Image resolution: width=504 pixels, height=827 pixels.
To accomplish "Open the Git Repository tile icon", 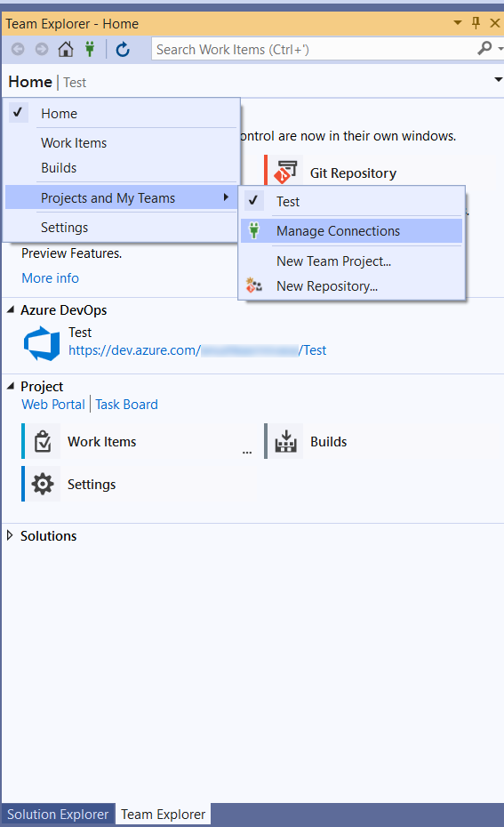I will tap(285, 172).
